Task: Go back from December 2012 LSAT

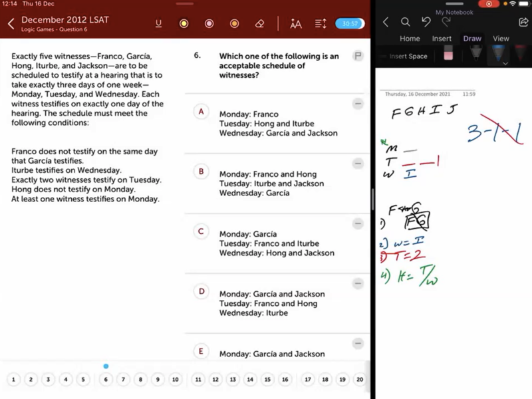Action: 11,24
